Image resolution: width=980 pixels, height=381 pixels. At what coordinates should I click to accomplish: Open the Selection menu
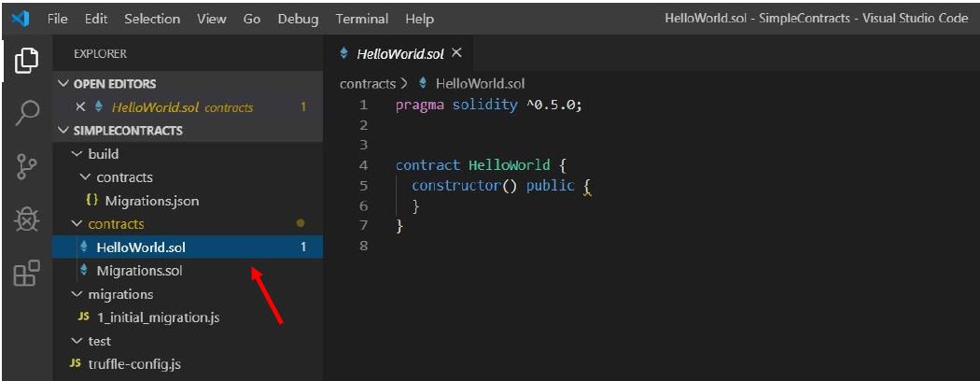153,19
